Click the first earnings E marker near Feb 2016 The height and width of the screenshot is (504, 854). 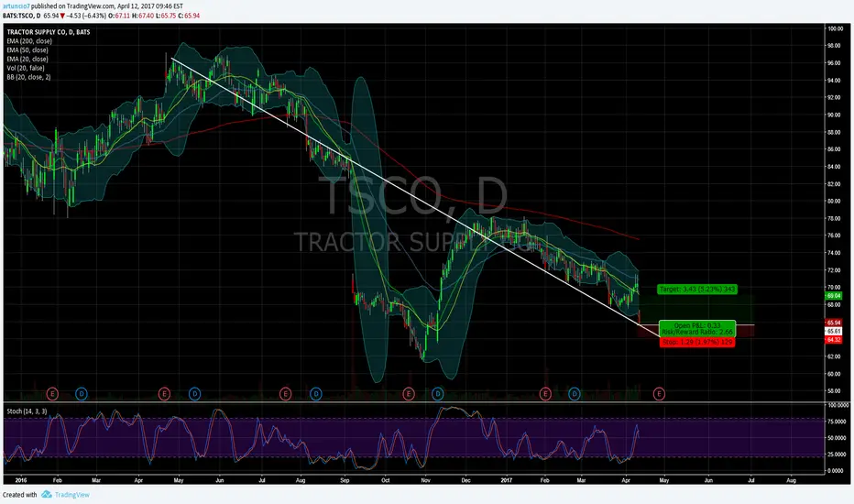(x=52, y=393)
